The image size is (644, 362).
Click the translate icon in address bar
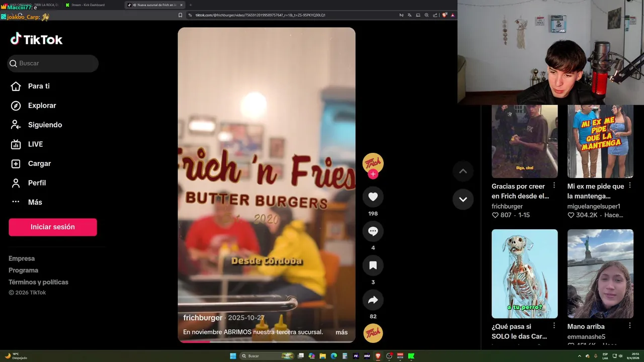click(x=410, y=15)
